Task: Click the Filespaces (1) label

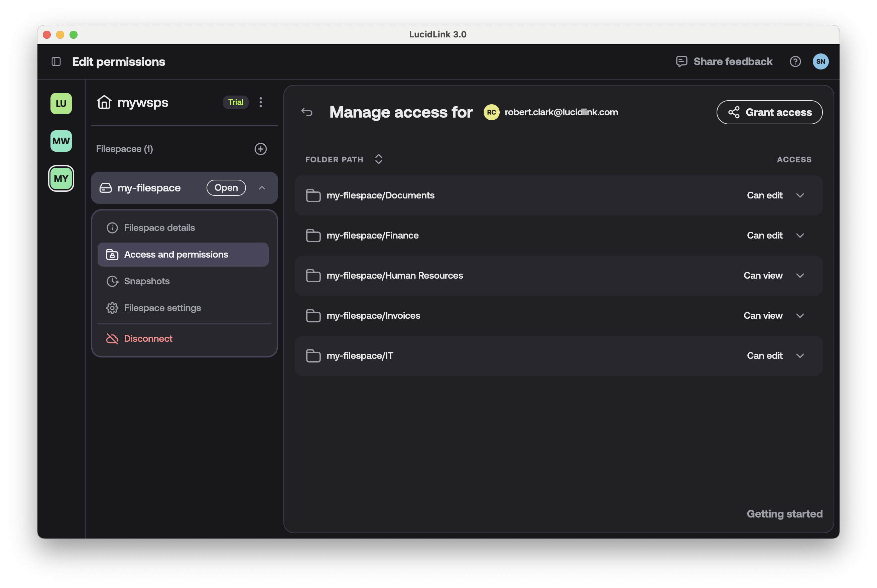Action: 125,149
